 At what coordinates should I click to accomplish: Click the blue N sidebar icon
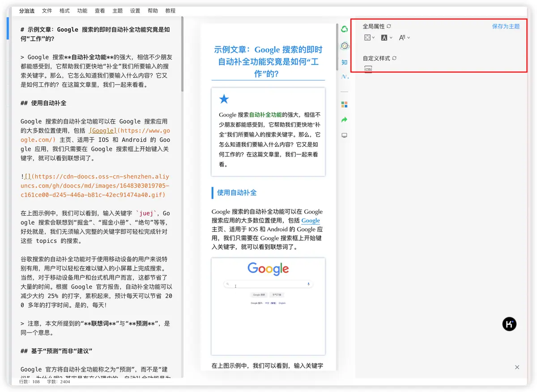[x=344, y=77]
